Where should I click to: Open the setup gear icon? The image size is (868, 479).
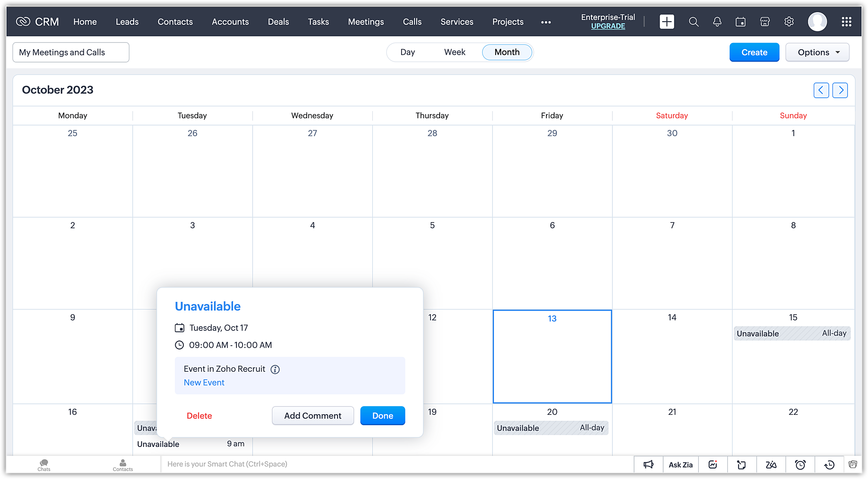pyautogui.click(x=789, y=22)
